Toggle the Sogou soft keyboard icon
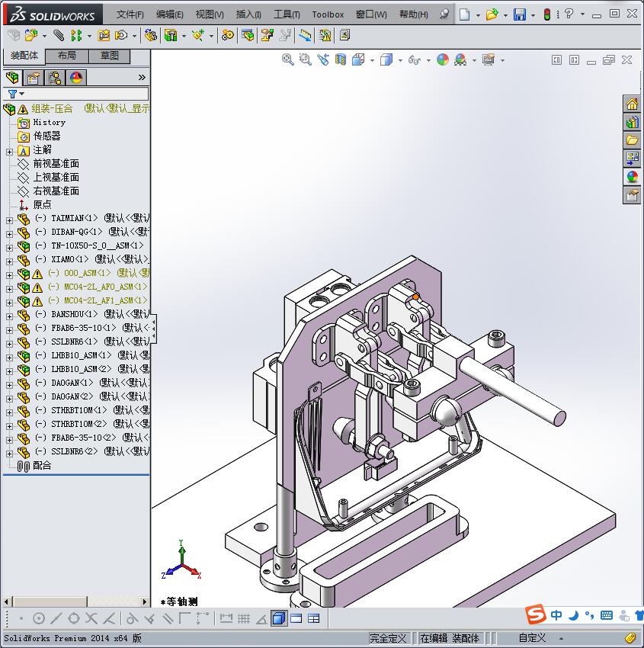Image resolution: width=644 pixels, height=648 pixels. pyautogui.click(x=607, y=615)
